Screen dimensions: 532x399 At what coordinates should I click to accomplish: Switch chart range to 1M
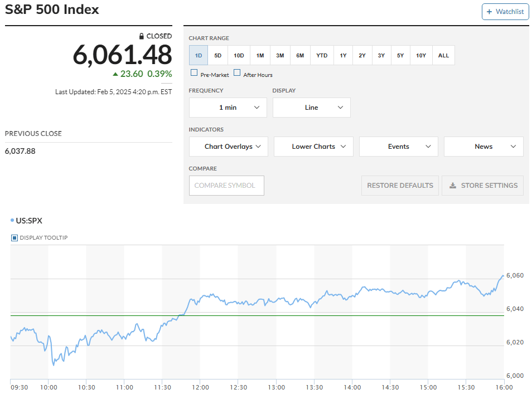click(260, 55)
